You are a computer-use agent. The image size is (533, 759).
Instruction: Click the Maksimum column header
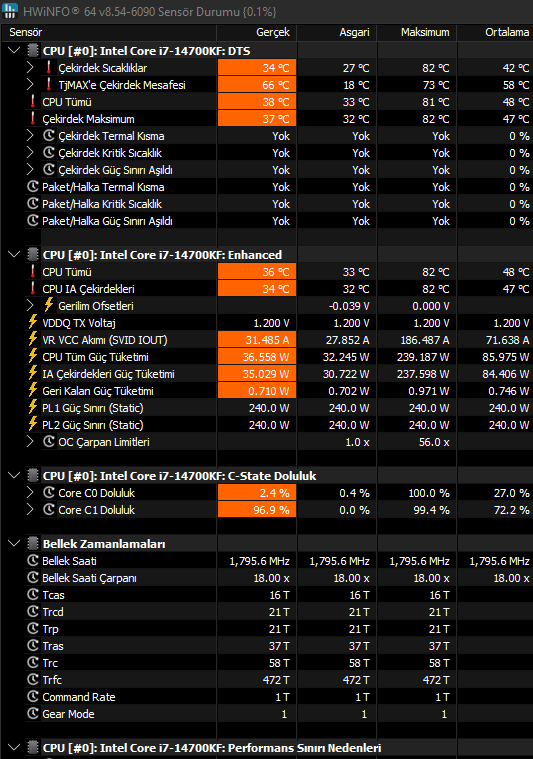tap(417, 32)
